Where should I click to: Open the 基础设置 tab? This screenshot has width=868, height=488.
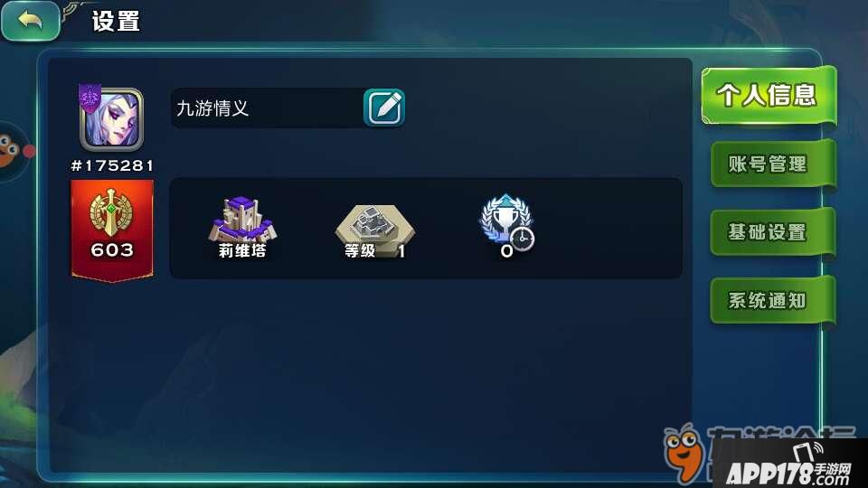(771, 232)
